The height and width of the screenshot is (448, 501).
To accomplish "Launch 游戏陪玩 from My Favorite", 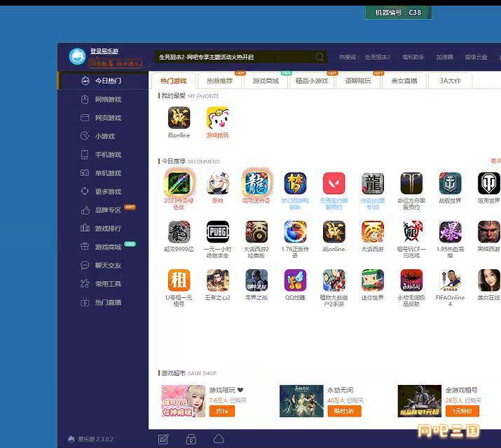I will [x=218, y=118].
